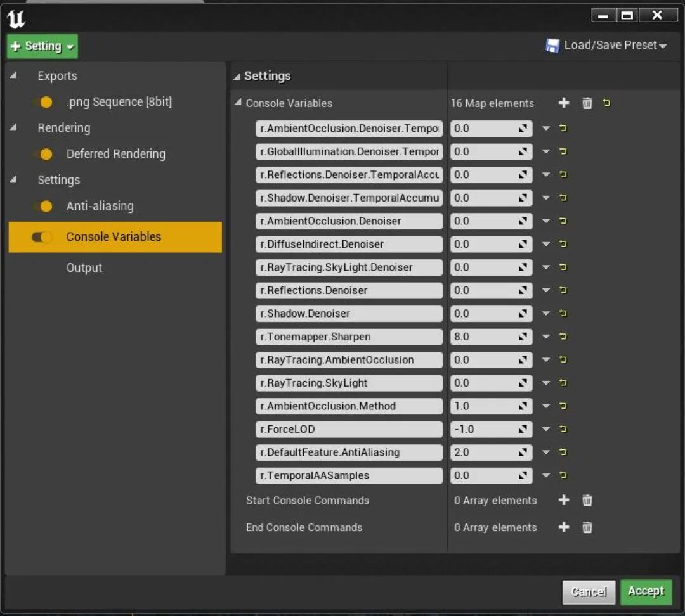685x616 pixels.
Task: Toggle the .png Sequence [8bit] export switch
Action: (x=43, y=102)
